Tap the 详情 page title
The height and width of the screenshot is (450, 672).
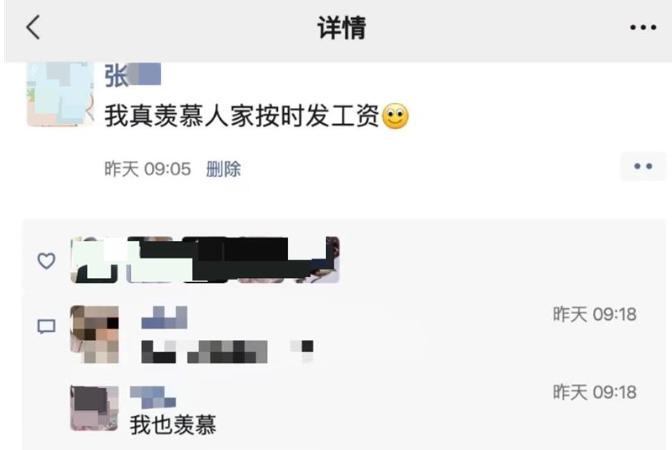tap(342, 28)
